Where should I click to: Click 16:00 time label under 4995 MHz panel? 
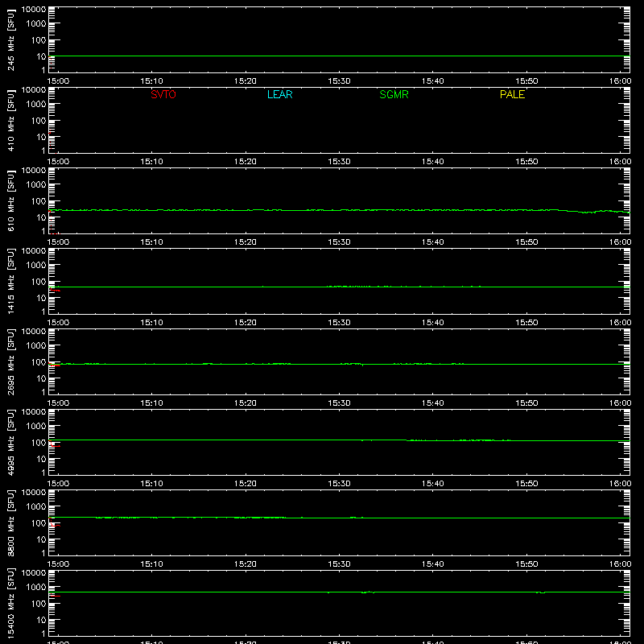click(x=620, y=484)
